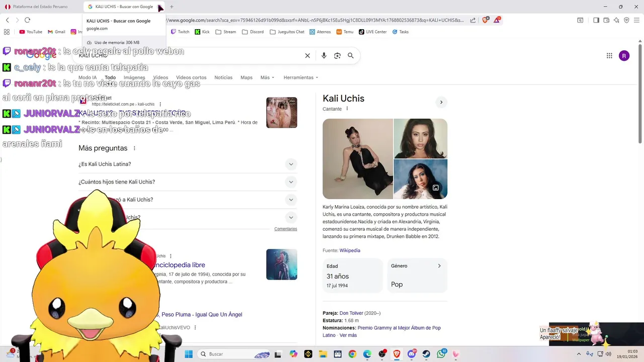Switch to the Videos results tab
Screen dimensions: 644x362
(x=160, y=77)
